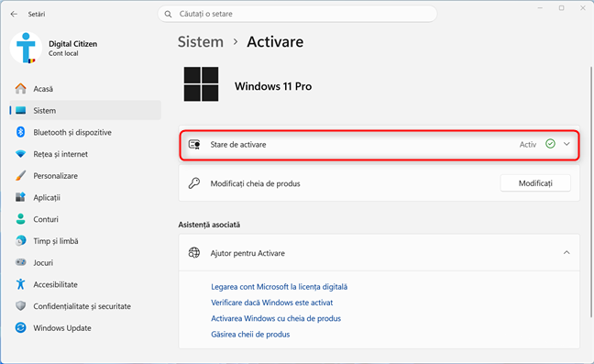The width and height of the screenshot is (594, 364).
Task: Open Legarea cont Microsoft la licența digitală
Action: 280,287
